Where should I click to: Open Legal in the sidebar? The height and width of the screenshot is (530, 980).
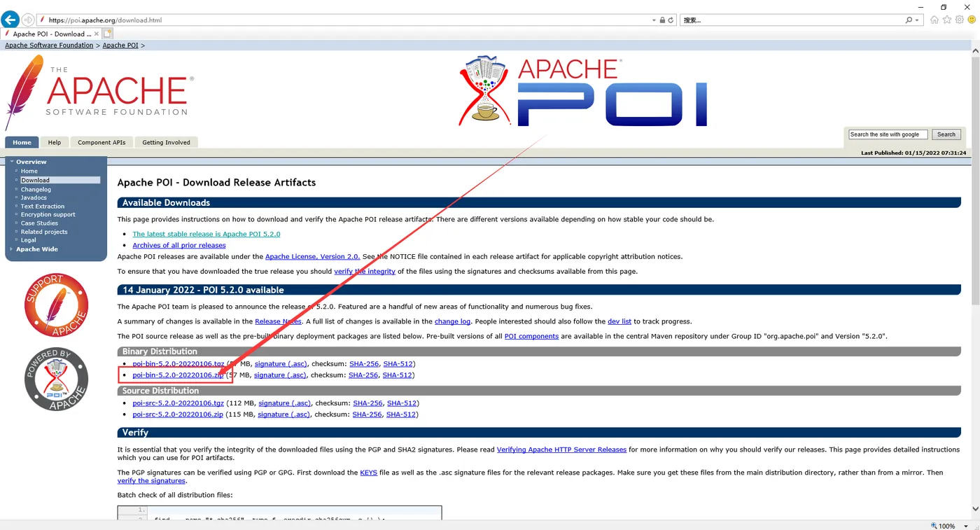28,240
